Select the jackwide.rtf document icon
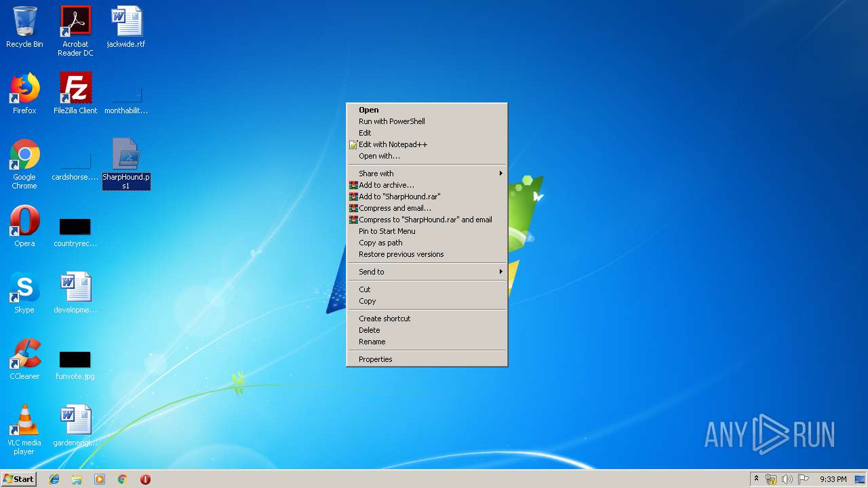 coord(126,27)
